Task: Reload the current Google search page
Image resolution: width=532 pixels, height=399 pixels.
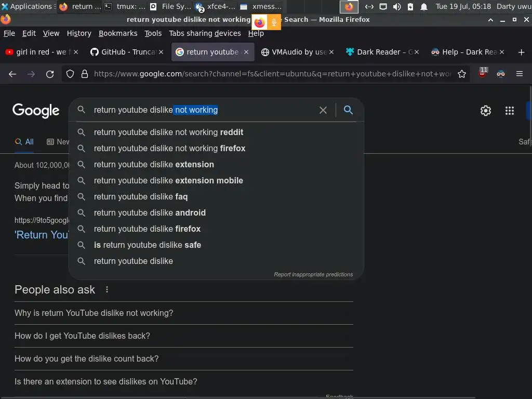Action: click(x=50, y=74)
